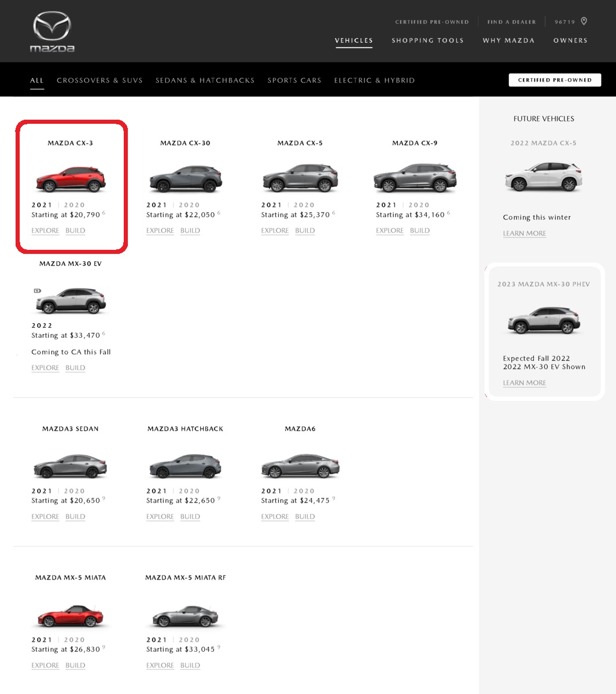Image resolution: width=616 pixels, height=694 pixels.
Task: Build the Mazda CX-9
Action: tap(420, 230)
